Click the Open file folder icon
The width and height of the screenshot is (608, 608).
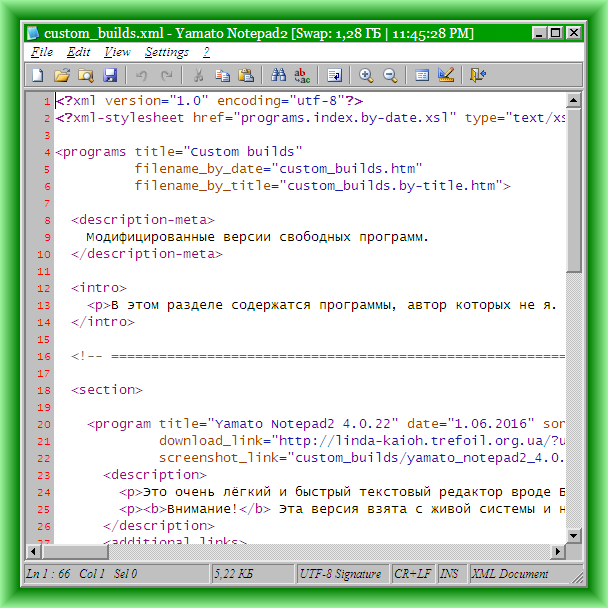pos(62,75)
